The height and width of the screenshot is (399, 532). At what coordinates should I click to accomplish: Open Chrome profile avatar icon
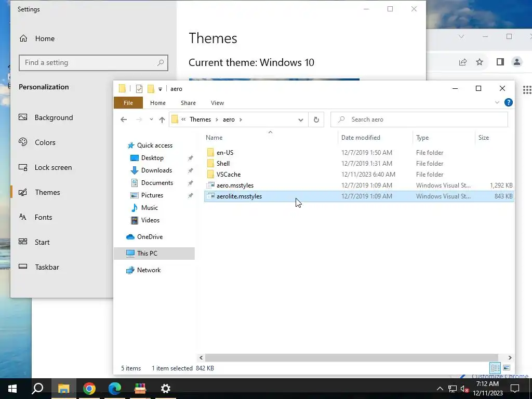517,62
